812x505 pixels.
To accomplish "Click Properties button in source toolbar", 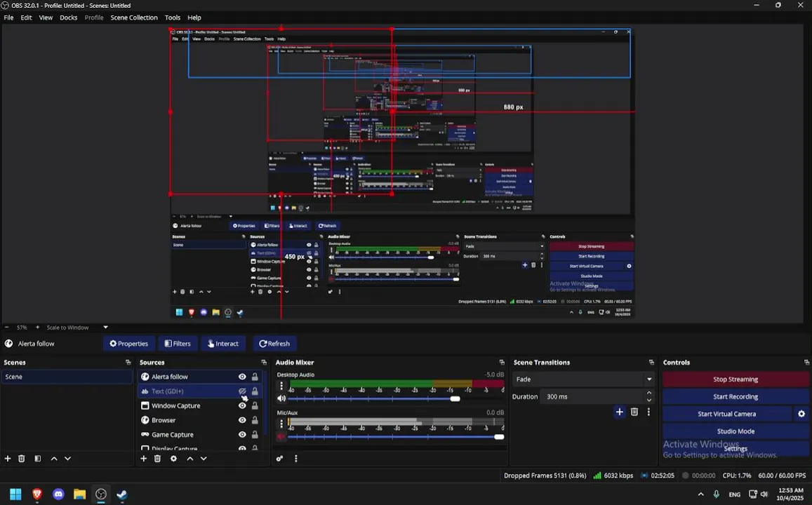I will (x=128, y=344).
